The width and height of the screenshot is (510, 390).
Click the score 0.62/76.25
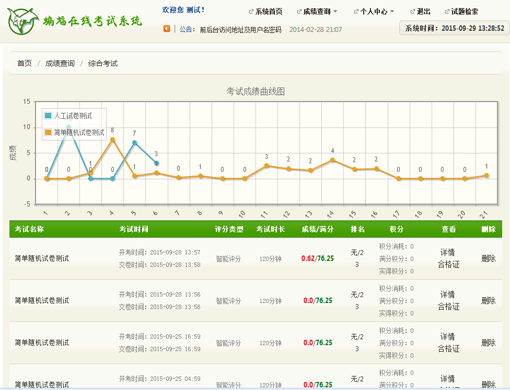point(318,258)
